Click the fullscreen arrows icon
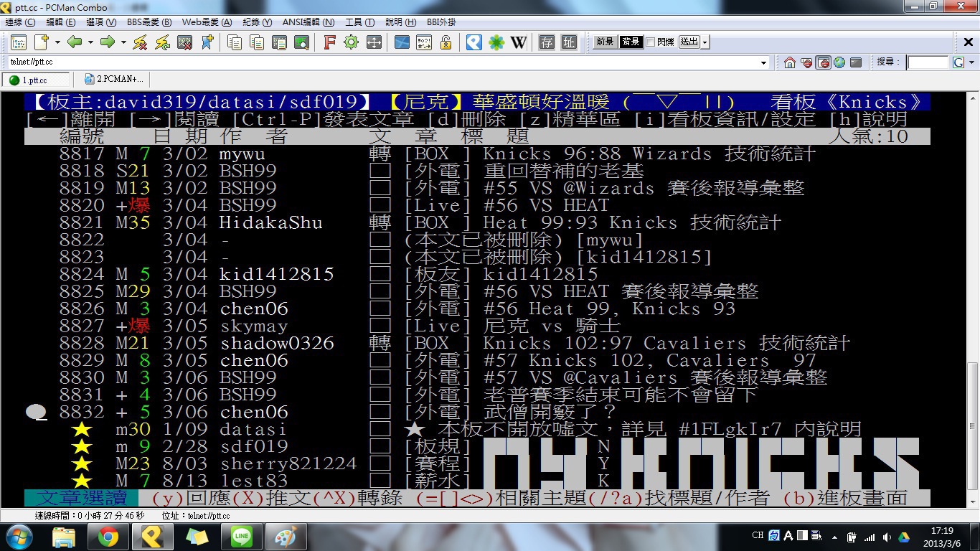This screenshot has width=980, height=551. pyautogui.click(x=373, y=42)
